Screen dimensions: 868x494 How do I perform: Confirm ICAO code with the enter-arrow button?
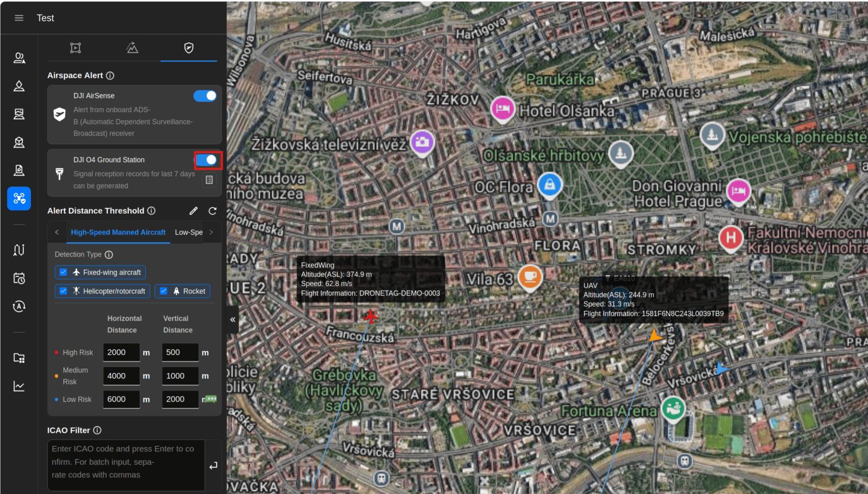(213, 465)
